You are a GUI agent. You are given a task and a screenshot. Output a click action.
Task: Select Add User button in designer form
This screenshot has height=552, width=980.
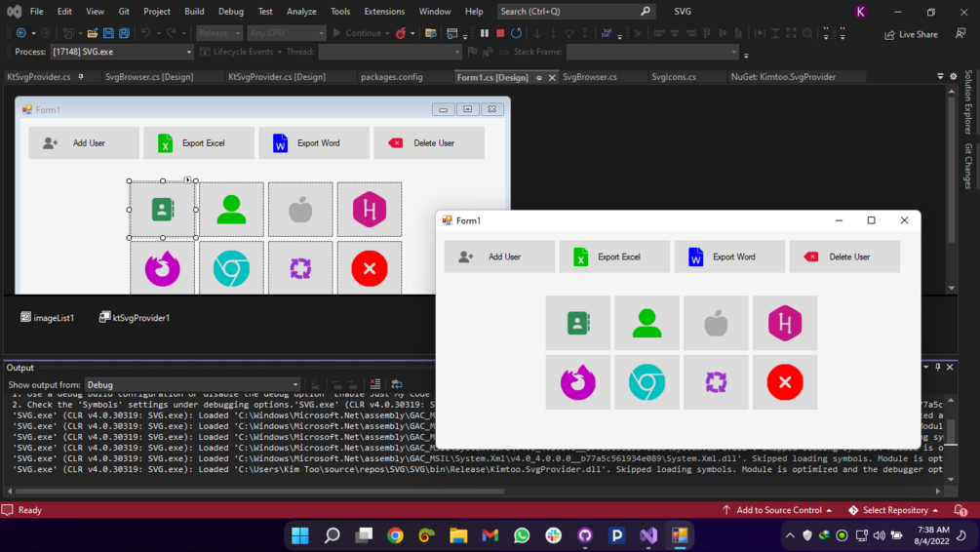(84, 143)
